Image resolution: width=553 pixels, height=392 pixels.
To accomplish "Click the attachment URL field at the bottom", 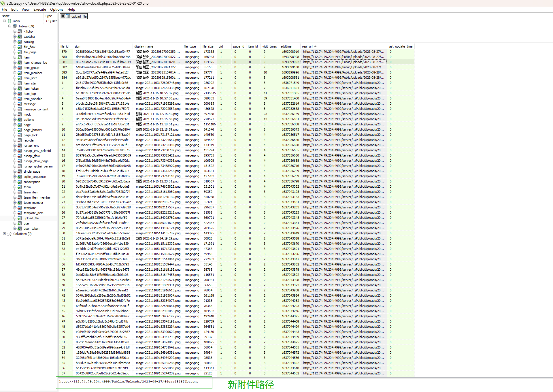I will (134, 382).
